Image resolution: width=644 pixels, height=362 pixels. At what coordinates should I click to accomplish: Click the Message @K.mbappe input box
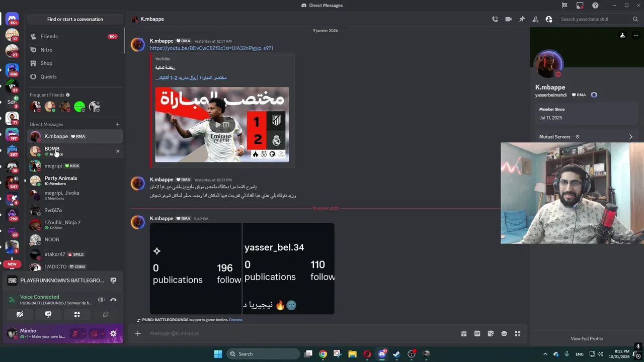click(x=302, y=333)
